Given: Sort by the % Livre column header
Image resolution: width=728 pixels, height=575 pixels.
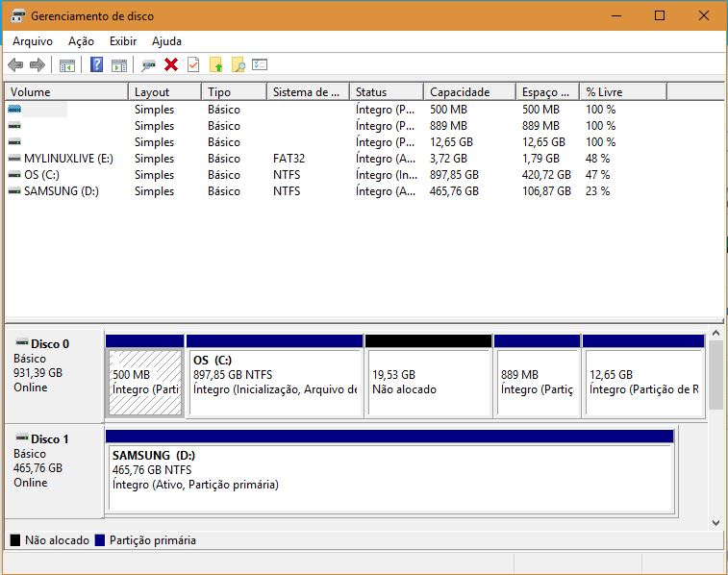Looking at the screenshot, I should tap(623, 92).
